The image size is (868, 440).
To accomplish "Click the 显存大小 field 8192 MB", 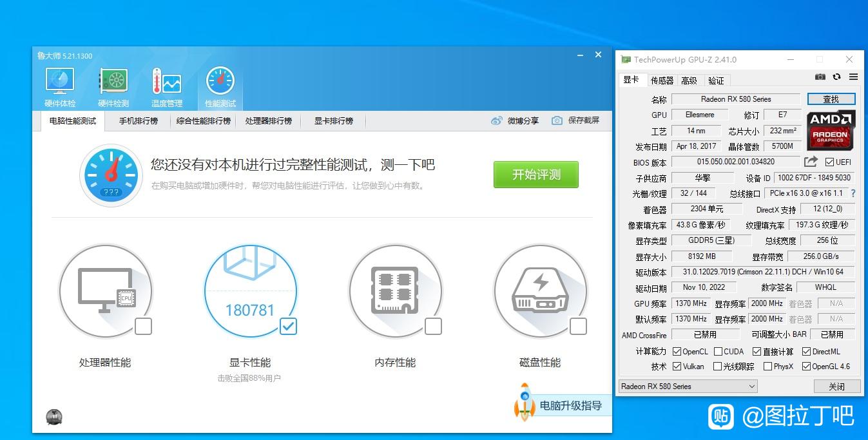I will coord(702,256).
